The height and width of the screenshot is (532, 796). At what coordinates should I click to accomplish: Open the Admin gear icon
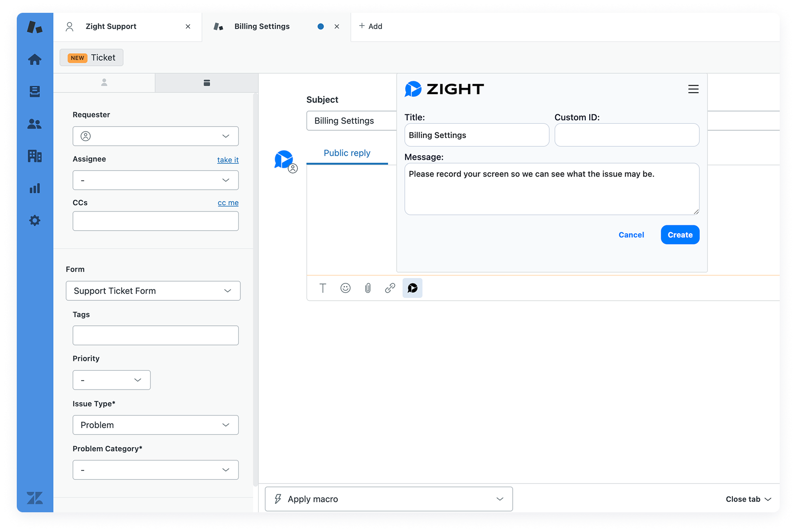point(35,220)
